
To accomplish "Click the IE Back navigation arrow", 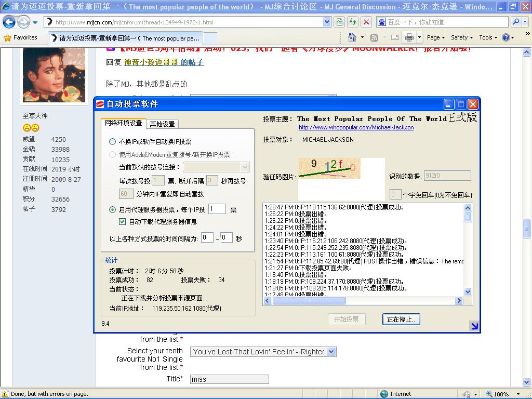I will point(9,22).
